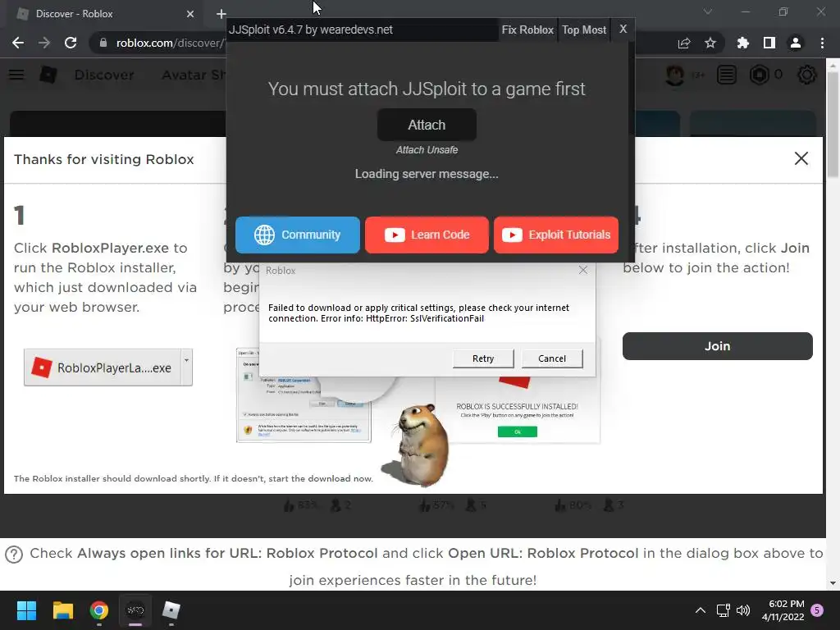Image resolution: width=840 pixels, height=630 pixels.
Task: Open the Roblox taskbar icon
Action: (x=171, y=610)
